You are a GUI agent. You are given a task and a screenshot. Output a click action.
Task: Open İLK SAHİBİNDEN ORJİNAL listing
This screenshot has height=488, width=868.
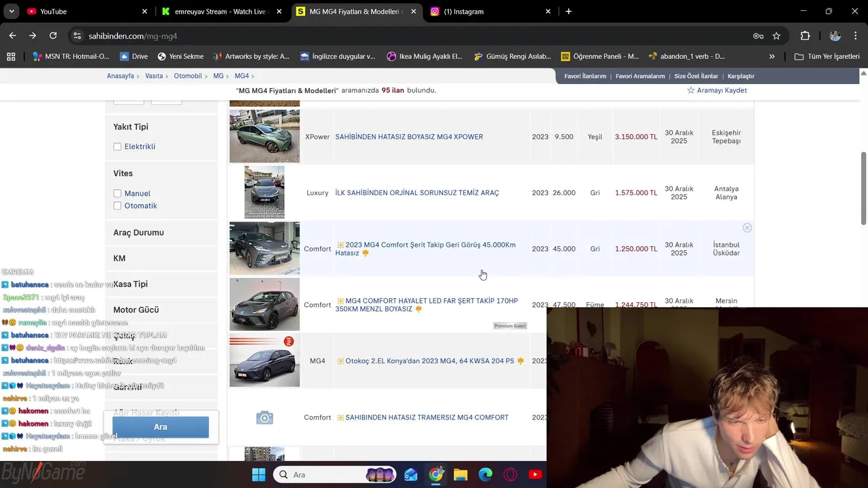coord(417,193)
